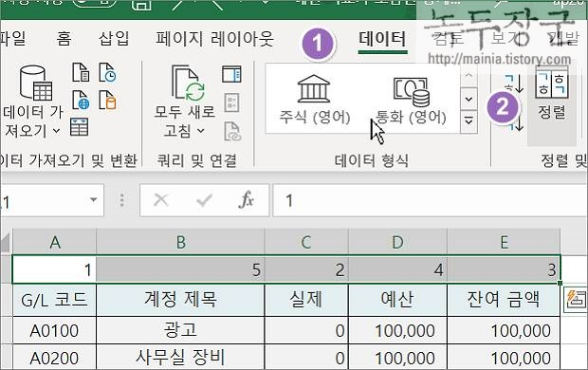Open the Name Box dropdown arrow
This screenshot has width=588, height=370.
click(93, 200)
